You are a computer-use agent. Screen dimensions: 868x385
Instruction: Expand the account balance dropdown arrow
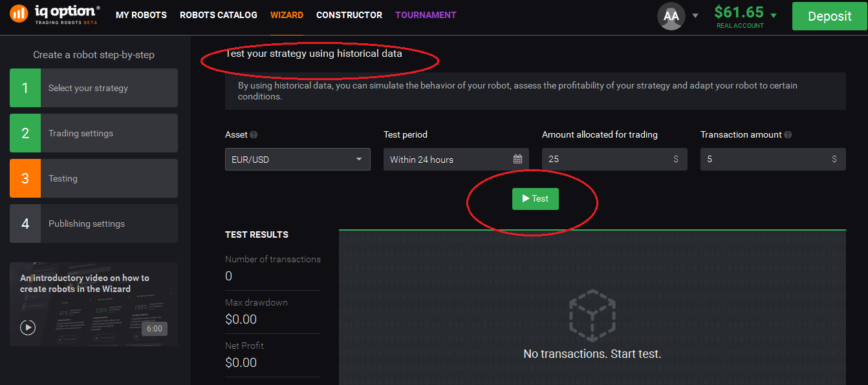[774, 15]
